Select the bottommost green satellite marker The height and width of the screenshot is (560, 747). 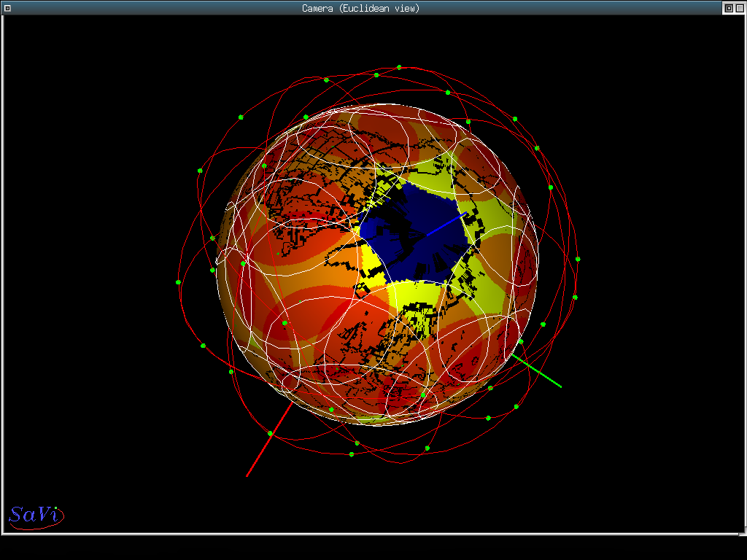tap(352, 454)
